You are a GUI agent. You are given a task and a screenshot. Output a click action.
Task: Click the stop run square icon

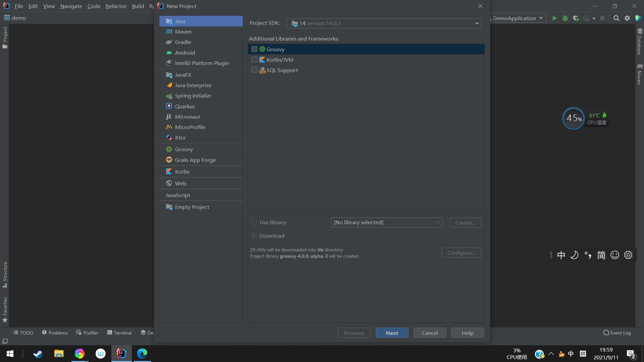(x=602, y=18)
